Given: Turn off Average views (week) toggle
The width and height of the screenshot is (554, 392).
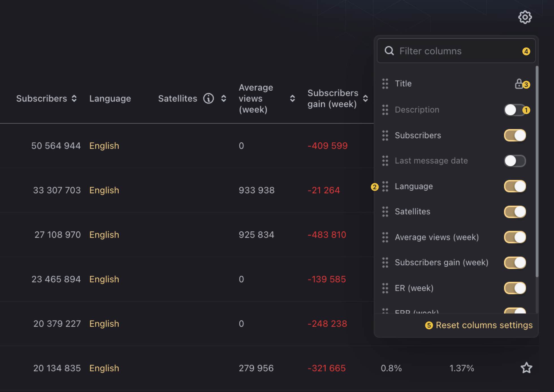Looking at the screenshot, I should pyautogui.click(x=515, y=237).
